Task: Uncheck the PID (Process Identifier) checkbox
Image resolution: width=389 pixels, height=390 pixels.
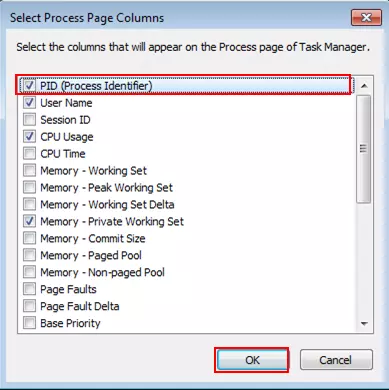Action: (x=29, y=86)
